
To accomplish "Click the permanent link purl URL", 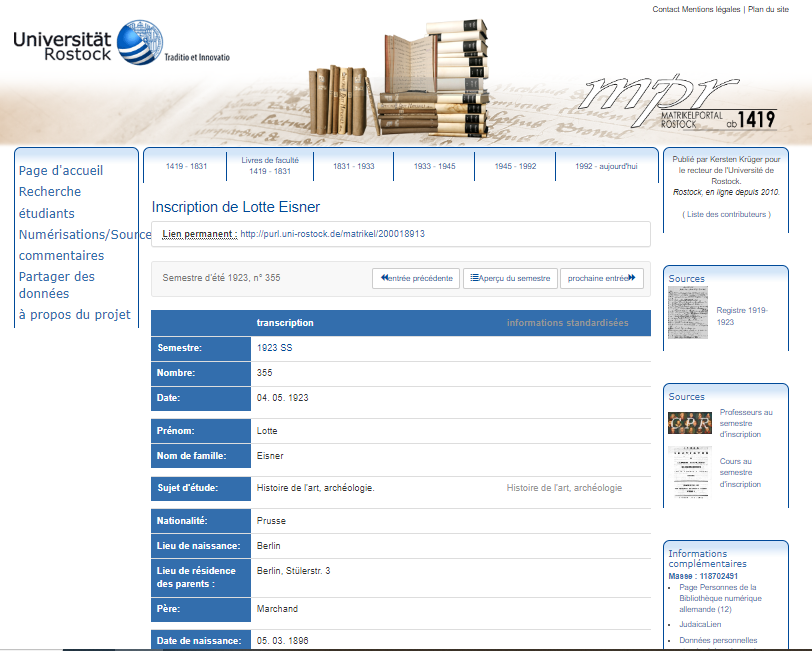I will 332,234.
